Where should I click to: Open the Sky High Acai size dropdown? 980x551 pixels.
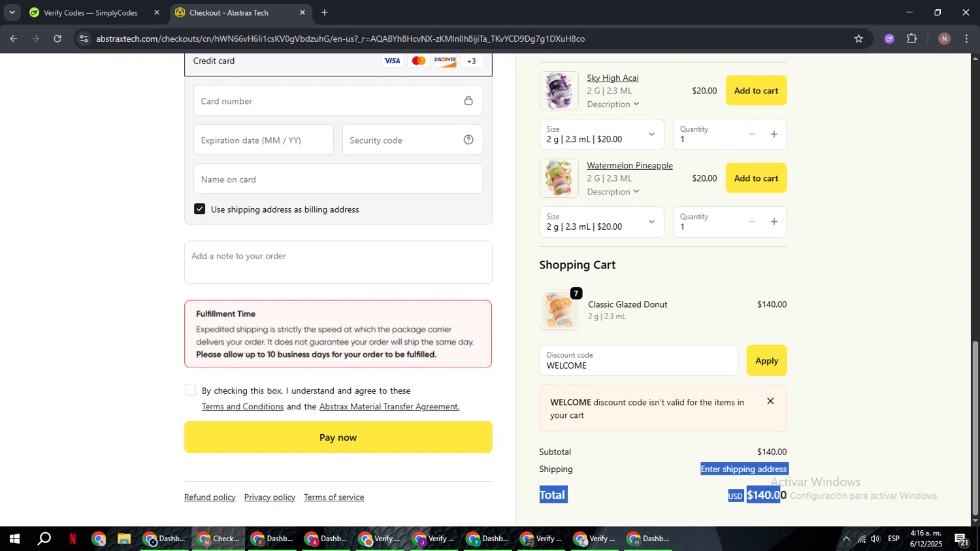(602, 134)
